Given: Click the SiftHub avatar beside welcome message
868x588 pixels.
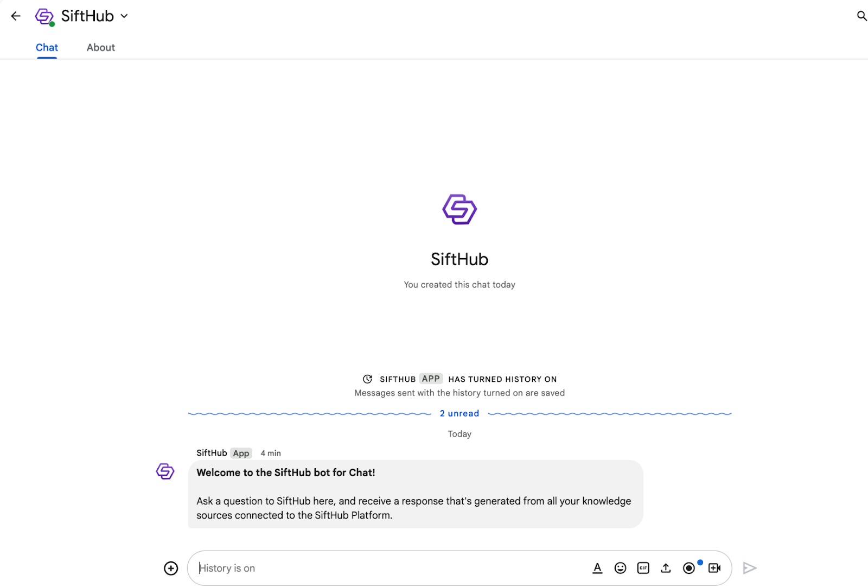Looking at the screenshot, I should tap(165, 471).
